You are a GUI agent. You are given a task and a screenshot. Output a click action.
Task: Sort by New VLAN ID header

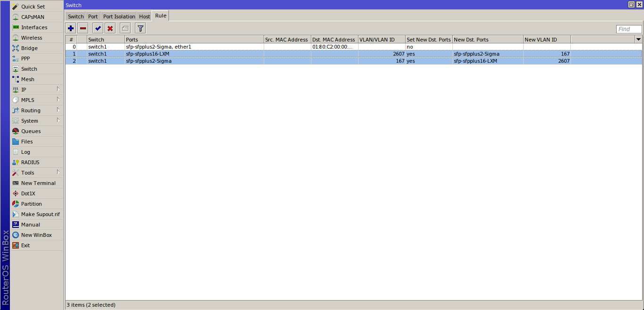[x=547, y=40]
